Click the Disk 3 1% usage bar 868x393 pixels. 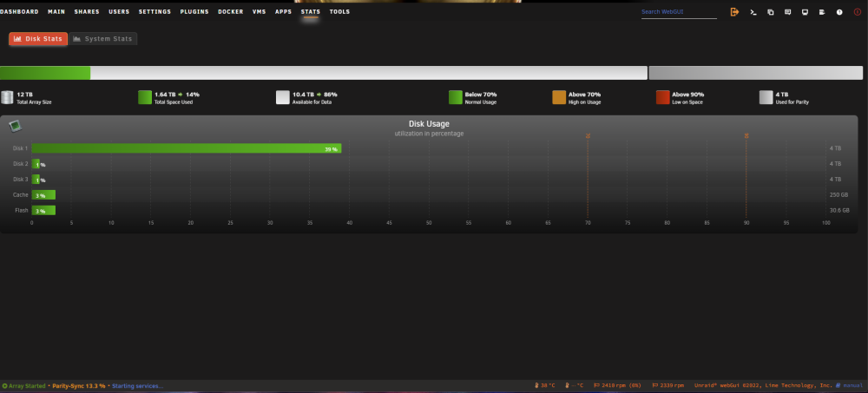pos(36,180)
